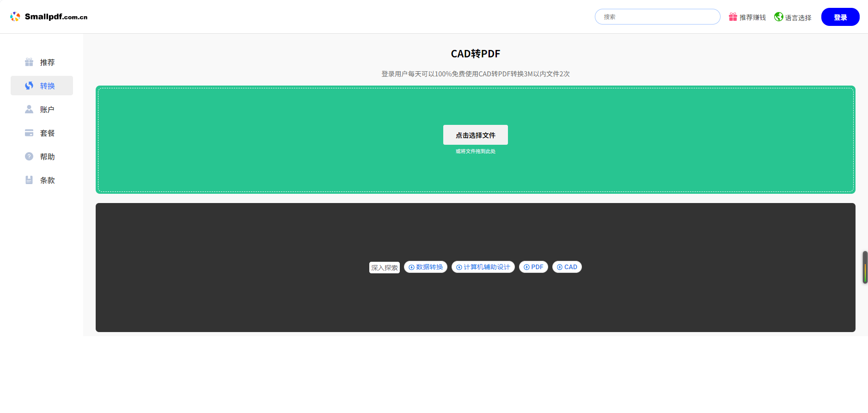The width and height of the screenshot is (868, 413).
Task: Select the CAD topic tag
Action: 567,267
